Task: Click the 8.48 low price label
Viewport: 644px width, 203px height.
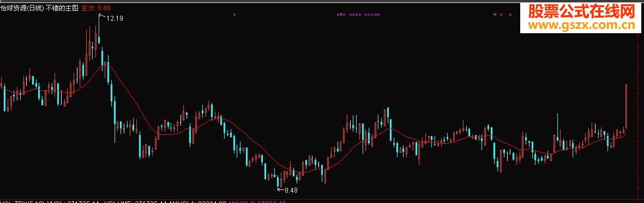Action: click(291, 190)
